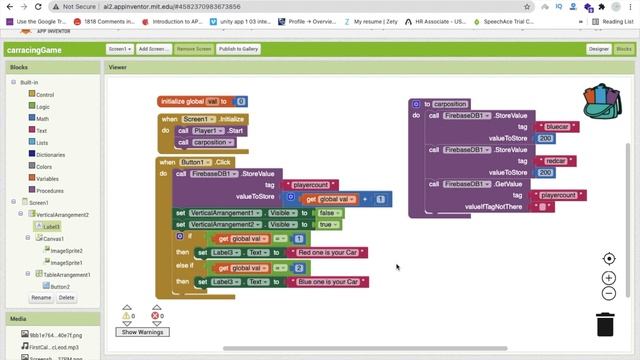Open the Reading List bookmark
Viewport: 640px width, 360px height.
613,22
